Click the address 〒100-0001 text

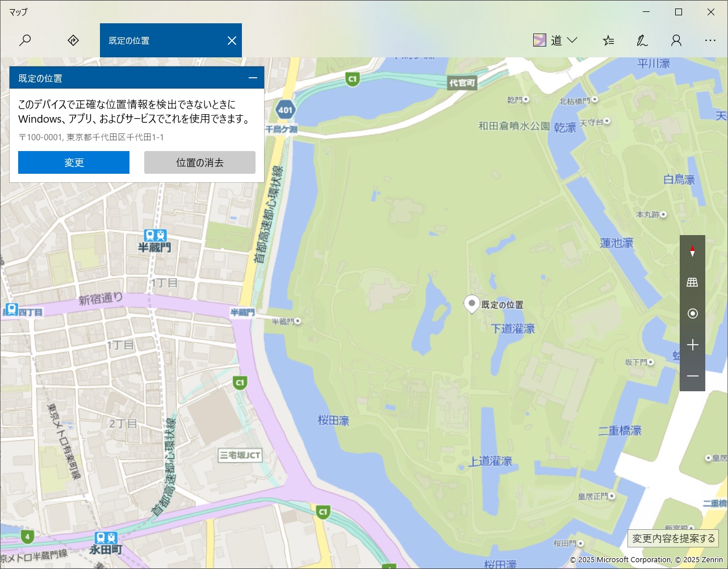(91, 137)
